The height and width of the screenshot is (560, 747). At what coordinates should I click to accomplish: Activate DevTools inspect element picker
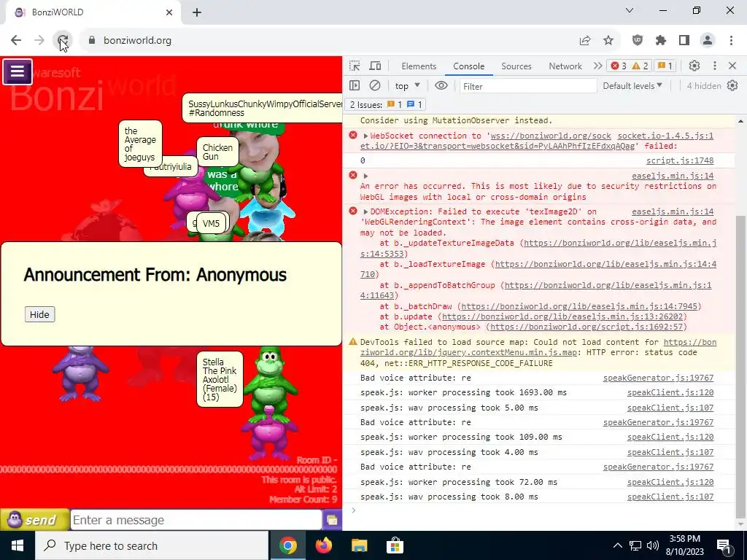point(355,66)
